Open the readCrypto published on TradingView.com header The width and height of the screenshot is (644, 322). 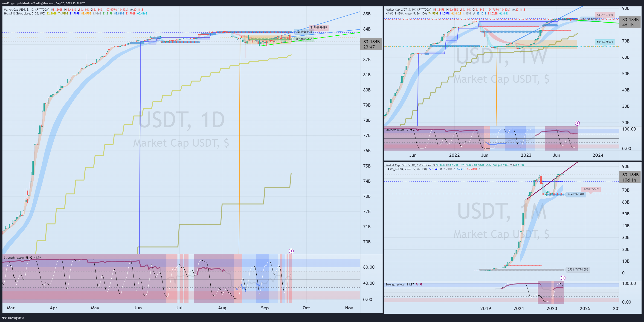[x=44, y=3]
